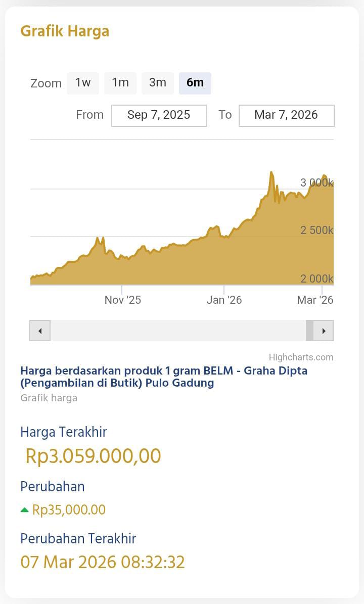Click the navigator scrollbar thumb handle
Viewport: 364px width, 604px height.
310,331
